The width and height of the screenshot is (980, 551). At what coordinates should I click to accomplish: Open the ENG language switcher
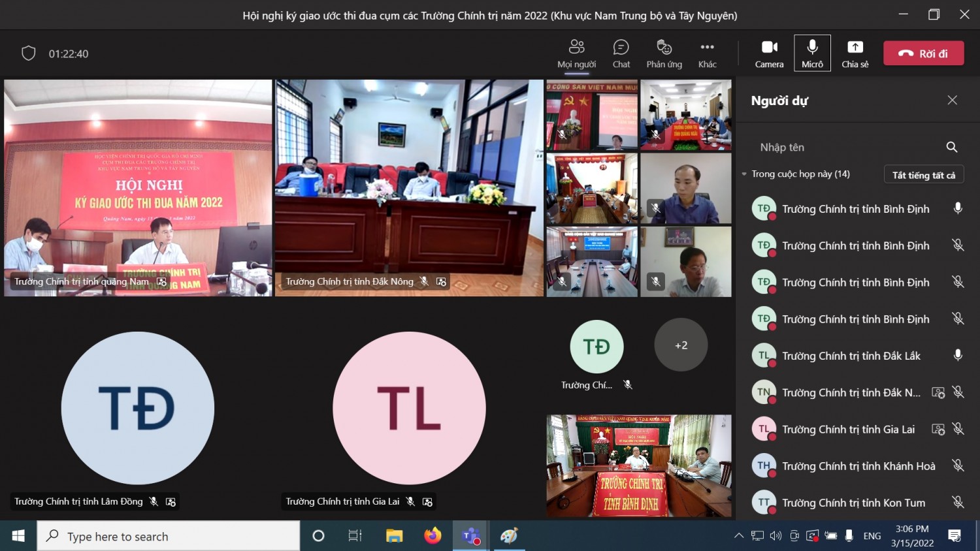[x=872, y=535]
